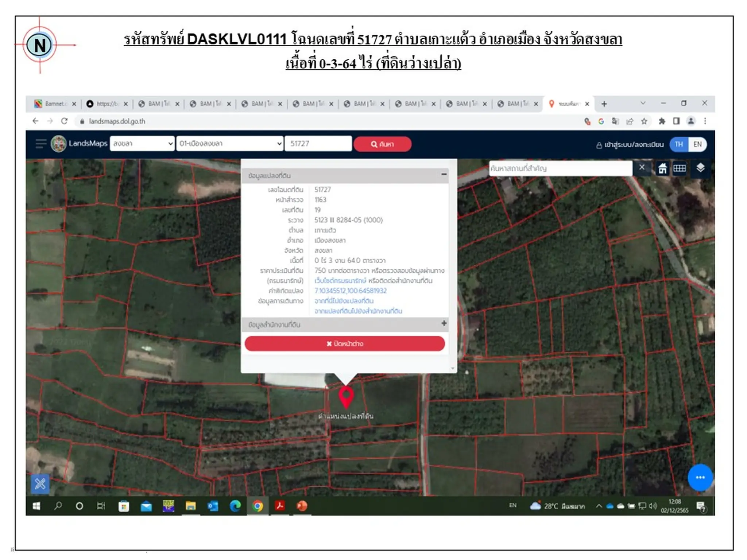Image resolution: width=747 pixels, height=560 pixels.
Task: Open the Chrome profile avatar
Action: [x=691, y=121]
